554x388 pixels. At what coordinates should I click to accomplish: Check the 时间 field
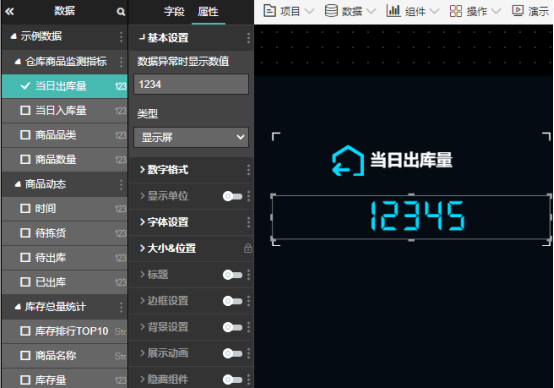25,208
